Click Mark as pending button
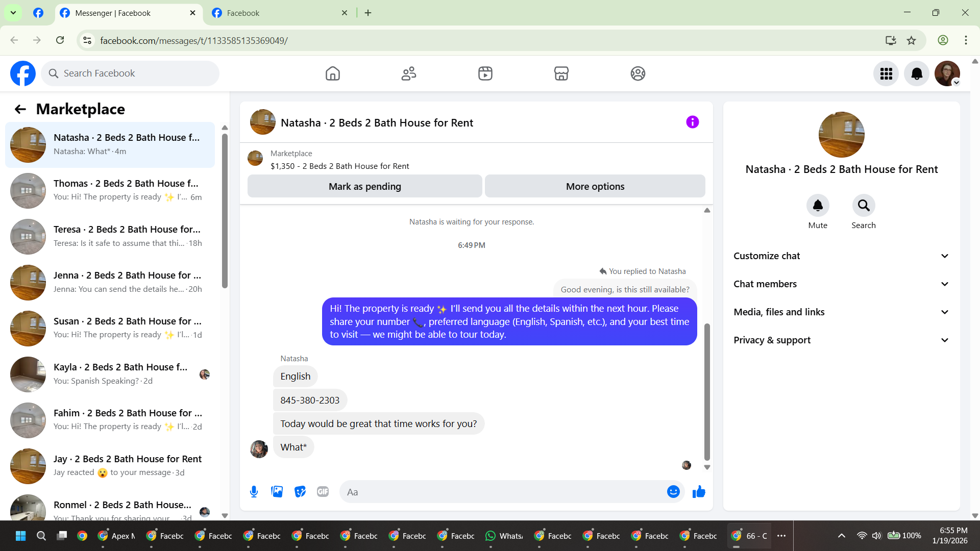 point(364,187)
